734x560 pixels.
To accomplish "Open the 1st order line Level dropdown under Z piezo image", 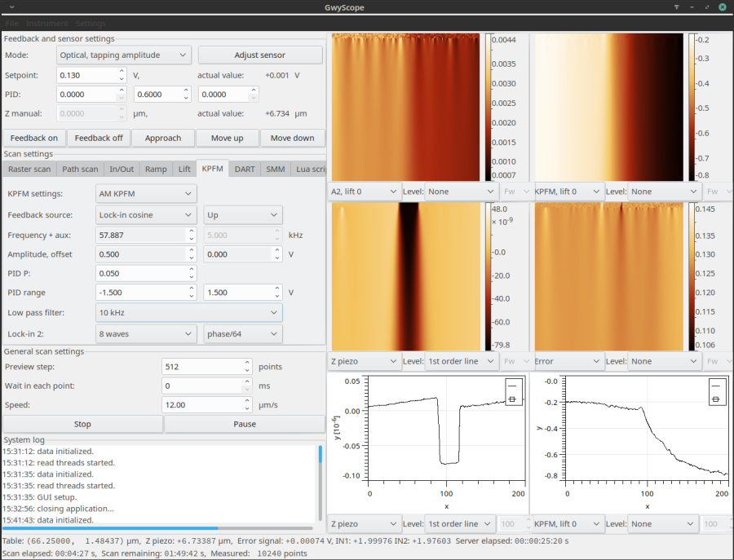I will 461,361.
